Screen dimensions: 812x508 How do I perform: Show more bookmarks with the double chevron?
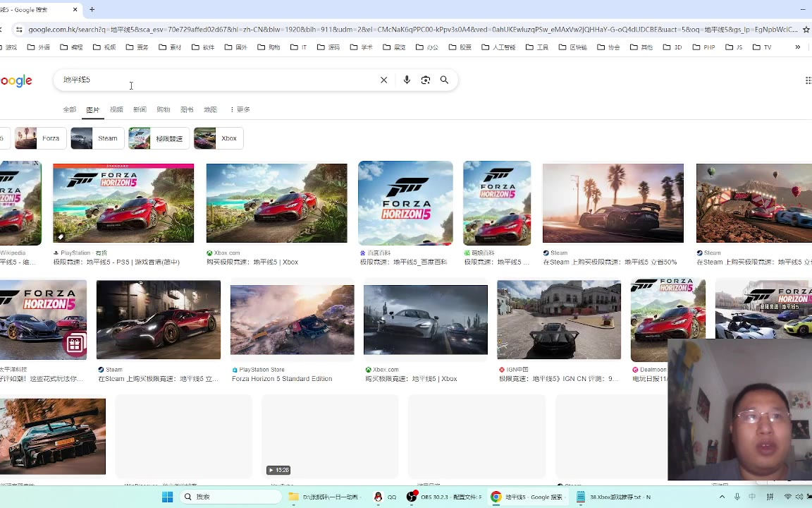pos(797,47)
